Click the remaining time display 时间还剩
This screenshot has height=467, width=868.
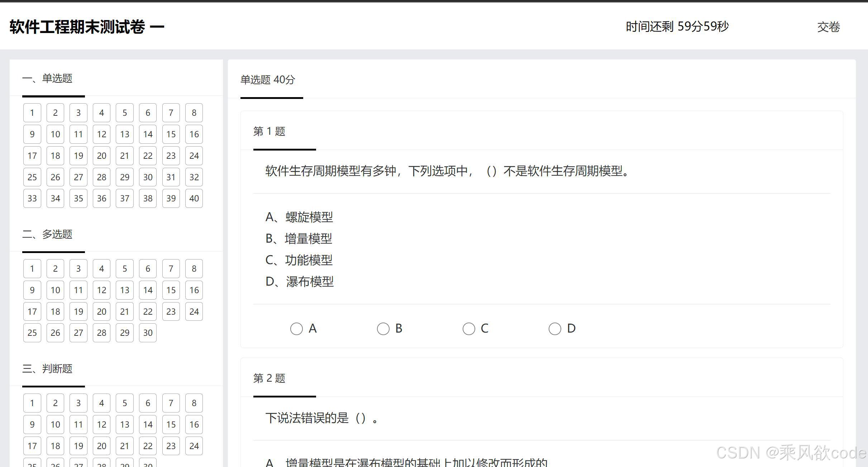tap(676, 26)
